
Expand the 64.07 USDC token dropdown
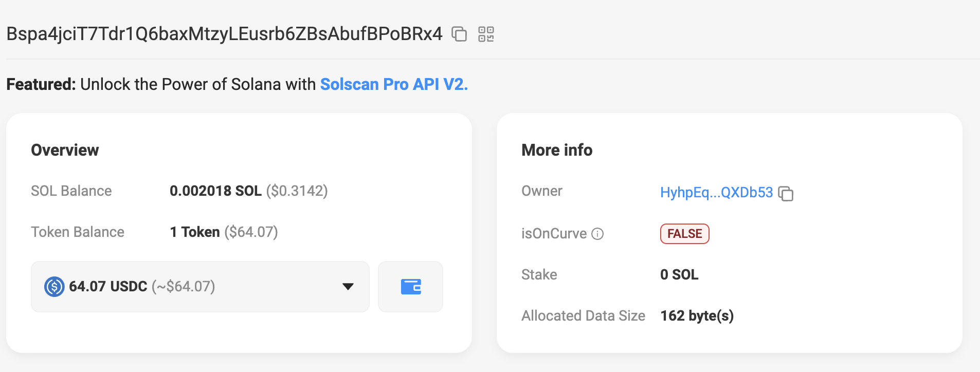coord(200,287)
